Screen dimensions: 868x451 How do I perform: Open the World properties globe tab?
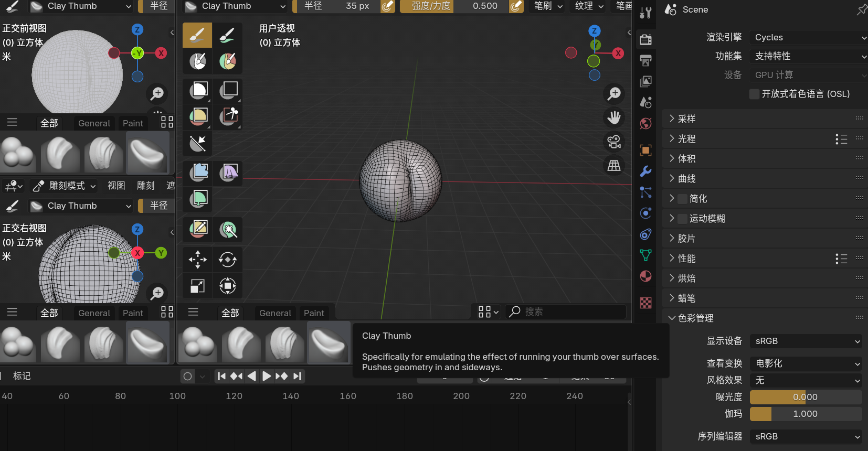pyautogui.click(x=645, y=123)
